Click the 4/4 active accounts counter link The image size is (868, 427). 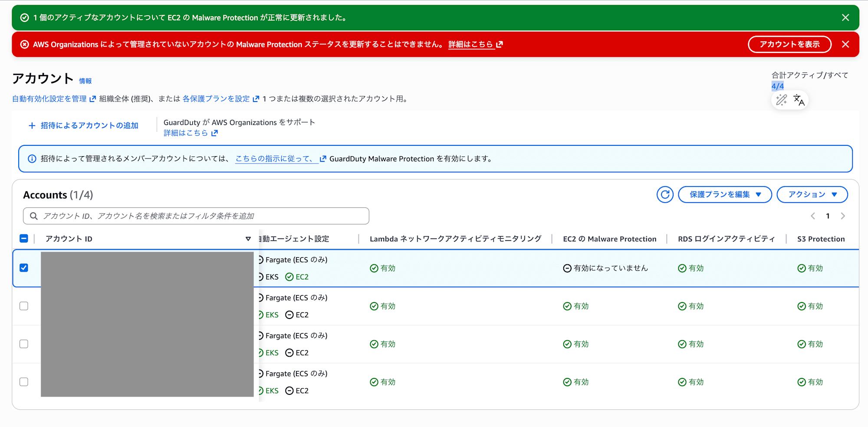click(777, 86)
